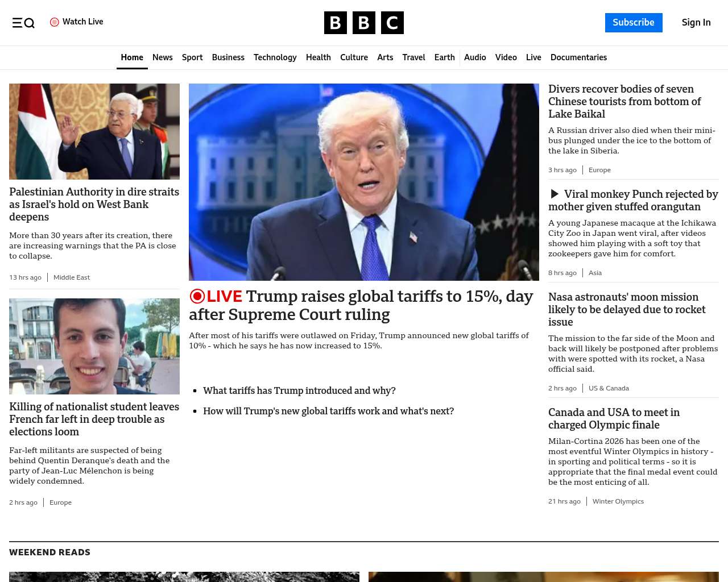Open the Earth tab
Image resolution: width=728 pixels, height=582 pixels.
tap(444, 57)
